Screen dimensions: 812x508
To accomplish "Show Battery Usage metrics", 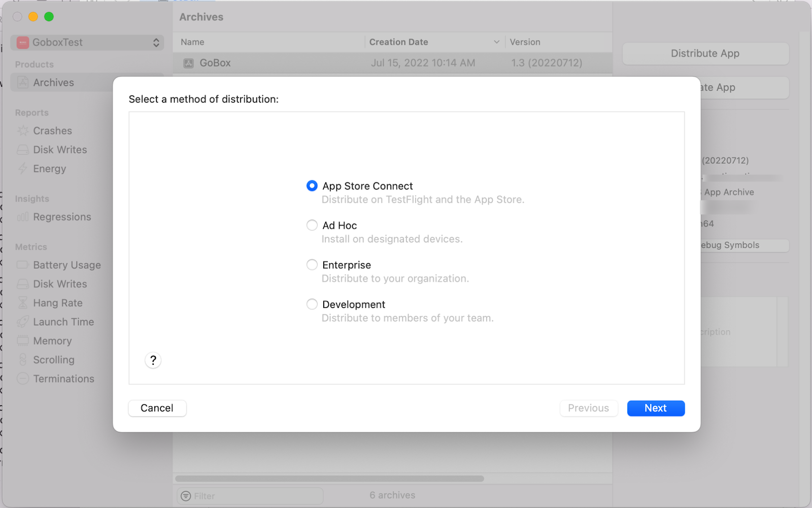I will click(x=67, y=265).
